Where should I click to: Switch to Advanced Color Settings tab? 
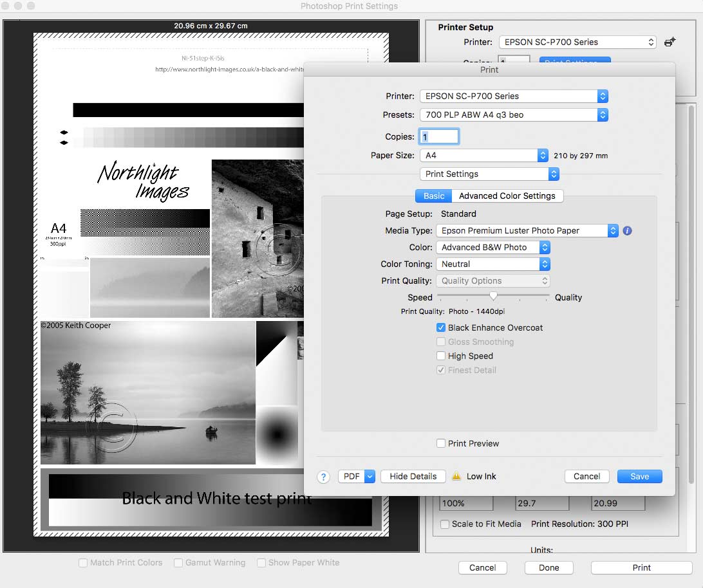507,196
